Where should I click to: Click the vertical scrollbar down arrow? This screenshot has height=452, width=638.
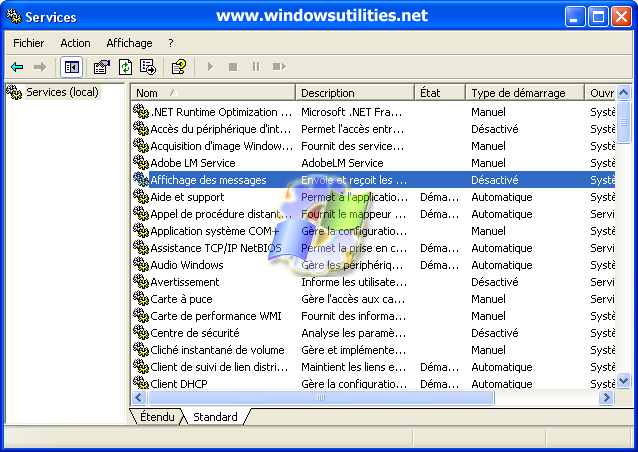[x=624, y=381]
